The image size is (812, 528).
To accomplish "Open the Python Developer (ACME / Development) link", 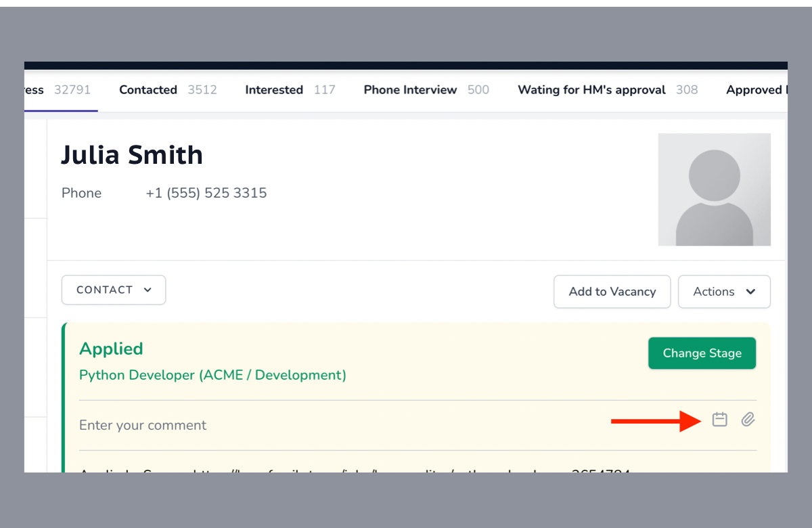I will (212, 375).
